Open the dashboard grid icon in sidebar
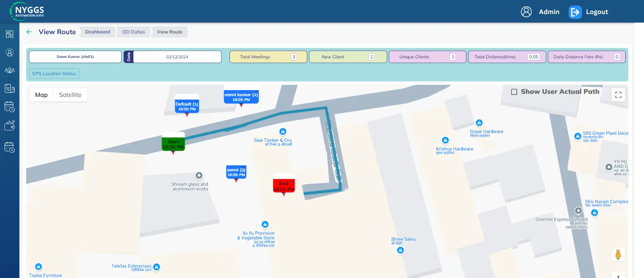644x278 pixels. [x=10, y=34]
